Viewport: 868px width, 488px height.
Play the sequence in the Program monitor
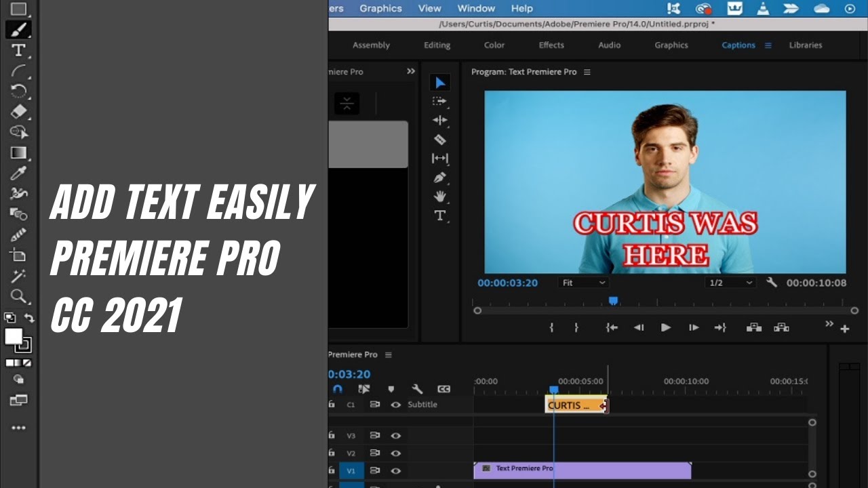tap(666, 327)
